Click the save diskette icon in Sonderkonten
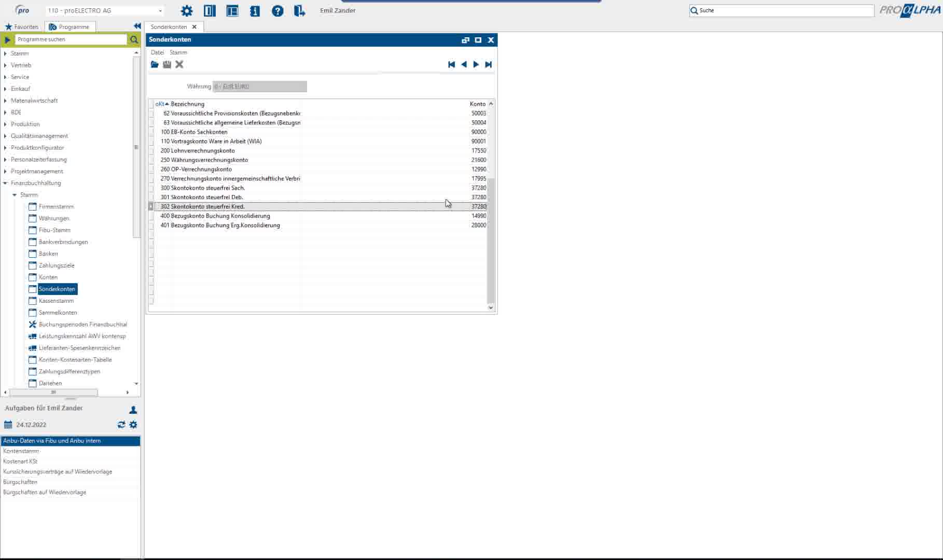Image resolution: width=943 pixels, height=560 pixels. [167, 64]
